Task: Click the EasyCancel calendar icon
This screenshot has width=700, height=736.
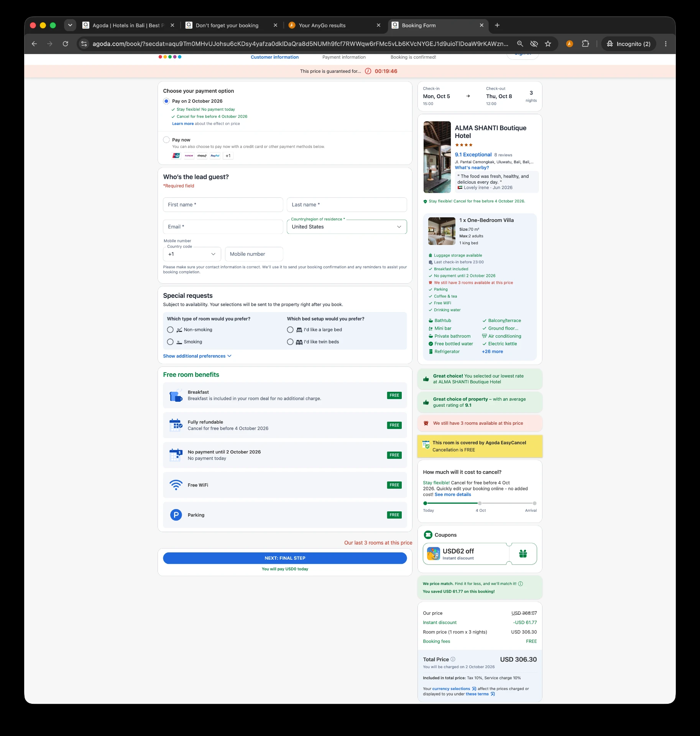Action: coord(426,445)
